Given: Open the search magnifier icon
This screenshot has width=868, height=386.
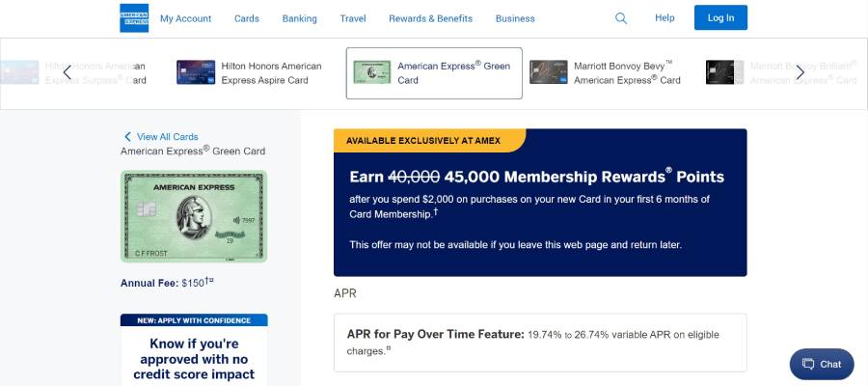Looking at the screenshot, I should [621, 18].
